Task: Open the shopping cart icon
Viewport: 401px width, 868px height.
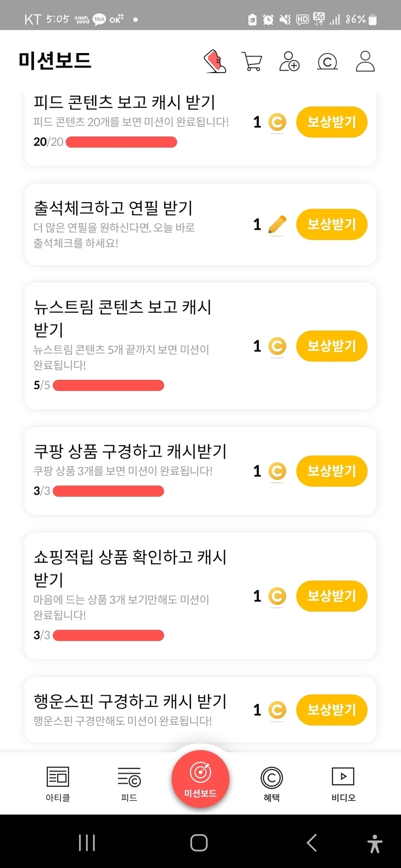Action: (x=252, y=62)
